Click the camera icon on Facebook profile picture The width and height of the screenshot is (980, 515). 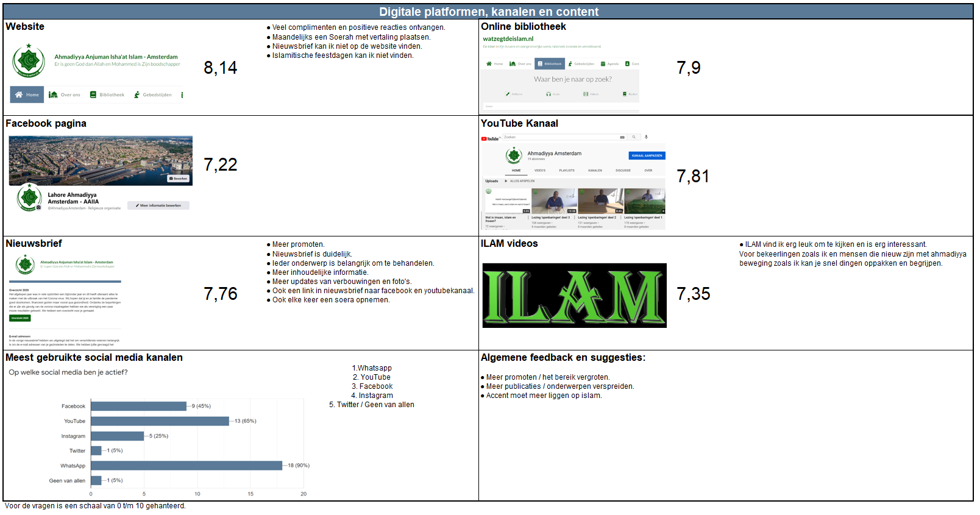click(38, 207)
